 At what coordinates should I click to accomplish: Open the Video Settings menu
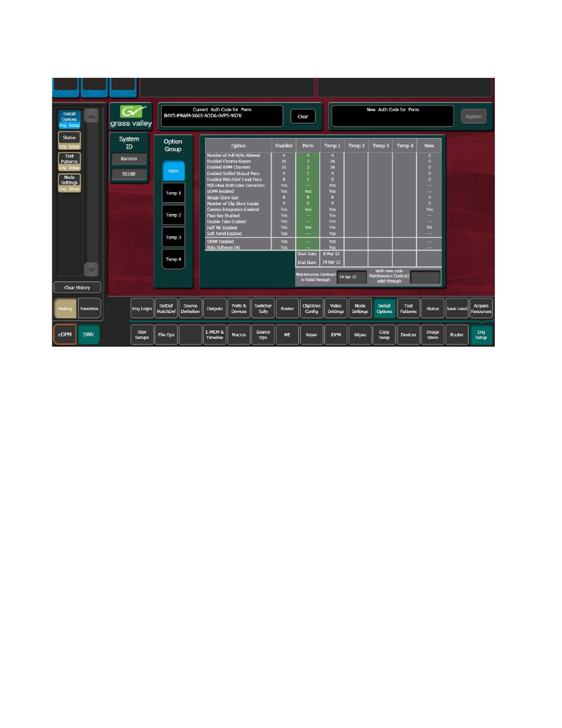click(336, 308)
